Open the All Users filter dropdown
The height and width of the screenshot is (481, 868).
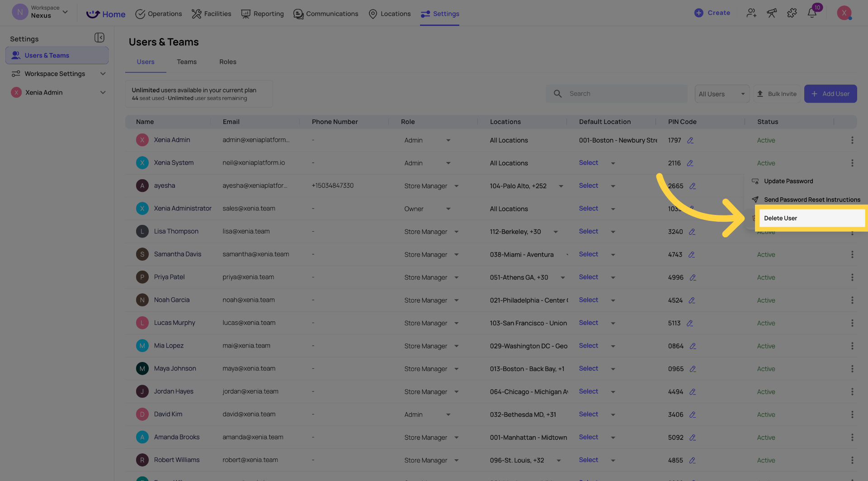722,94
